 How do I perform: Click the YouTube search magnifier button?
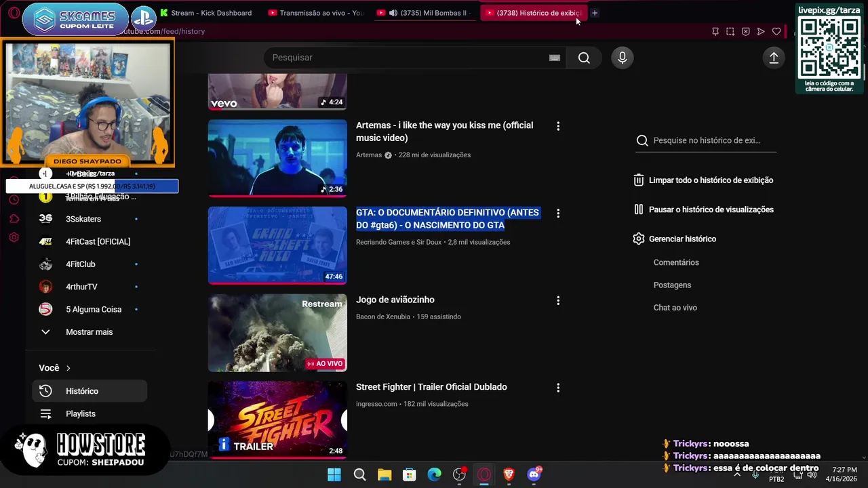[x=584, y=58]
